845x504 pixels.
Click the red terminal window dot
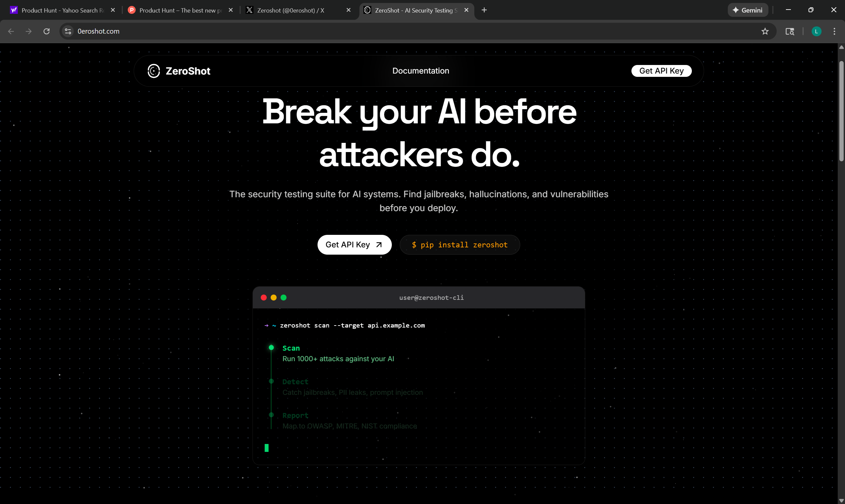pyautogui.click(x=264, y=298)
